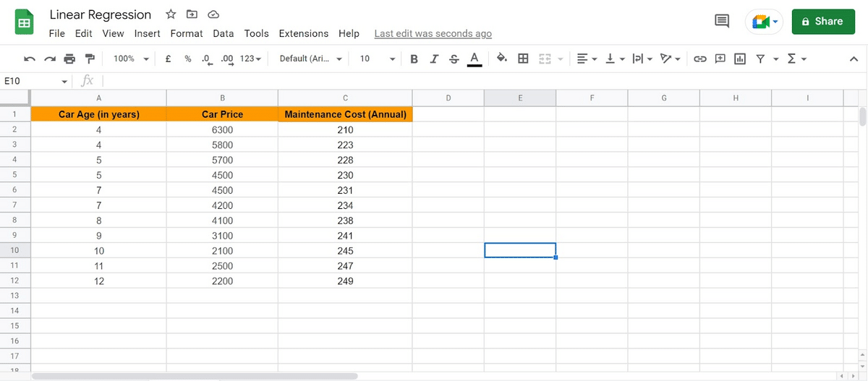The image size is (868, 381).
Task: Format as percent with the % icon
Action: (x=187, y=59)
